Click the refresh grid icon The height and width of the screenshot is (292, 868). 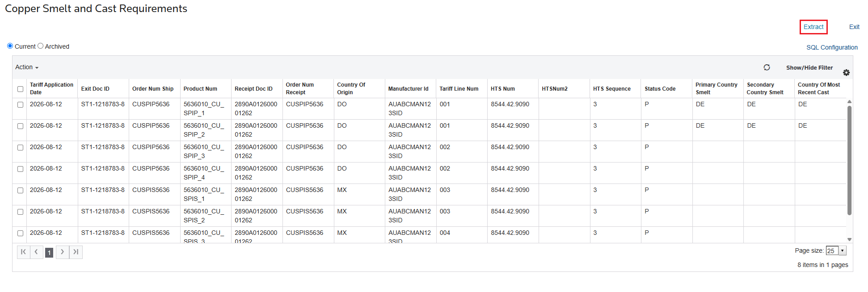tap(767, 67)
